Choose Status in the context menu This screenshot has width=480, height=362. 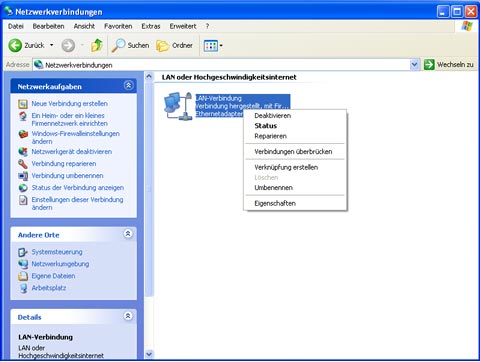point(295,126)
